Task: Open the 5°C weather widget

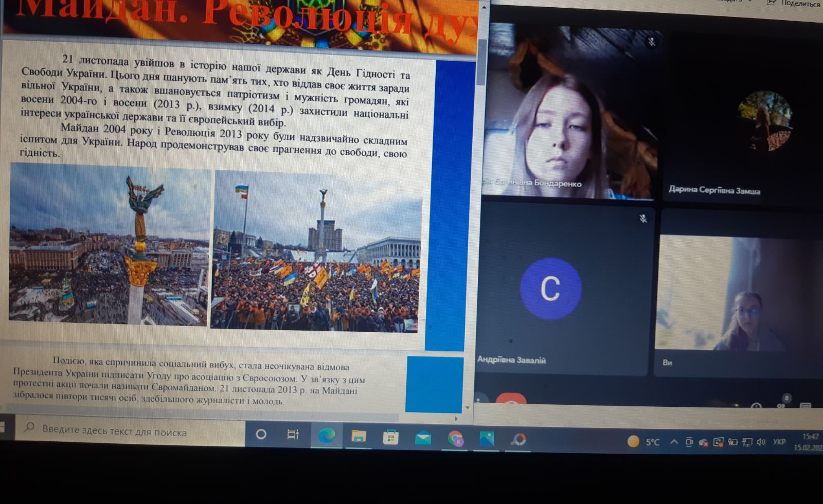Action: [x=643, y=442]
